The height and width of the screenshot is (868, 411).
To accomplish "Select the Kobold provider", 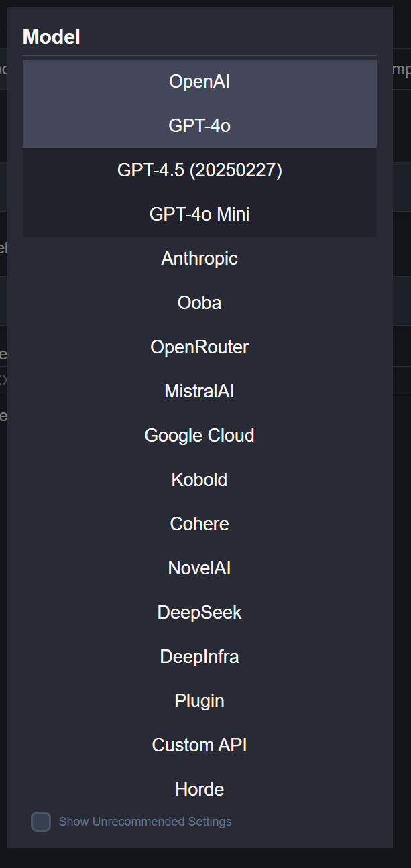I will [199, 480].
